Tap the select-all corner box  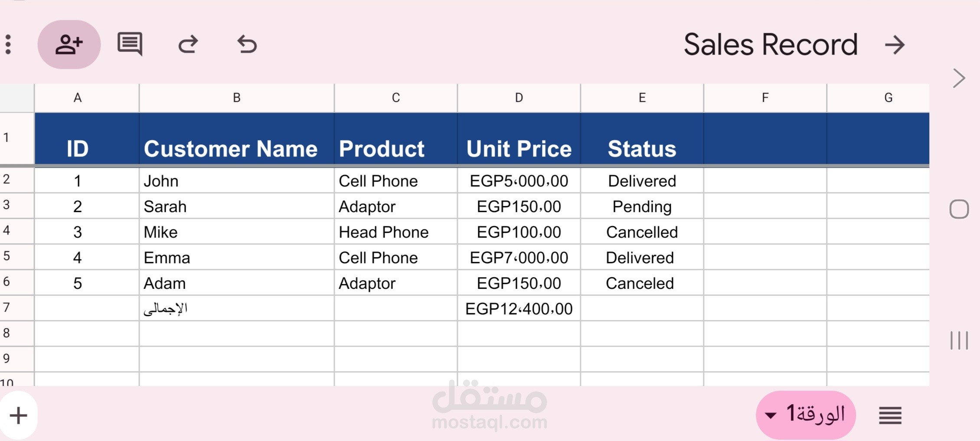point(17,98)
